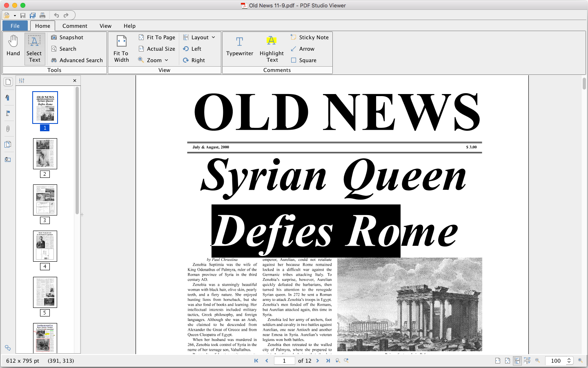Rotate the view Right

(x=194, y=60)
